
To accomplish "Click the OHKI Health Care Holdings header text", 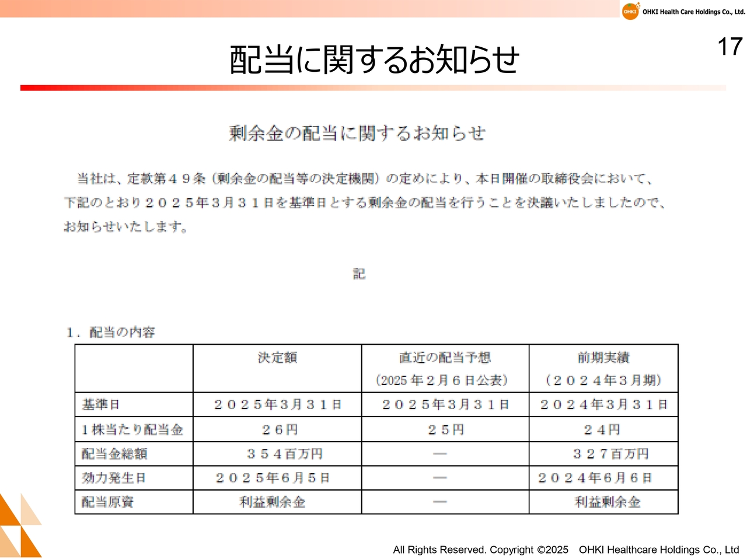I will pos(694,12).
